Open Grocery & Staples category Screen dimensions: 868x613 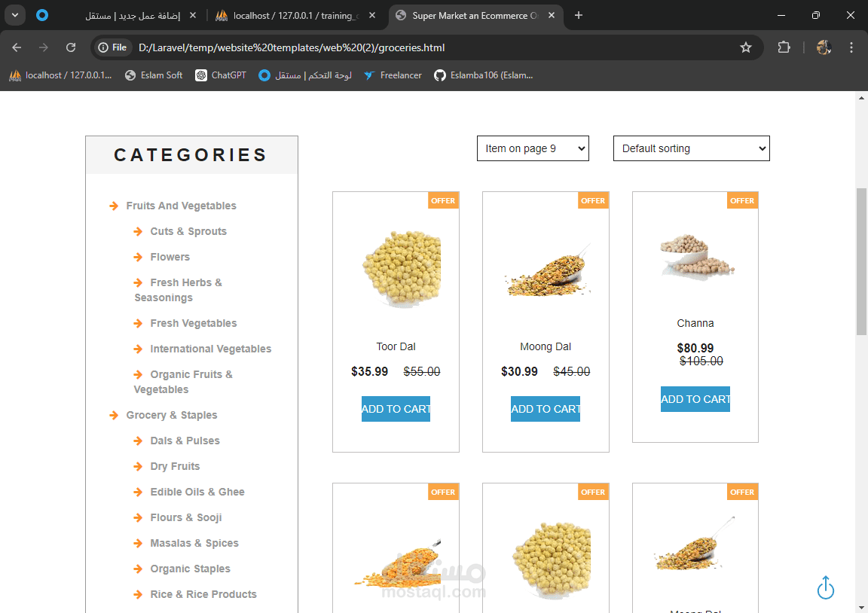(x=172, y=415)
